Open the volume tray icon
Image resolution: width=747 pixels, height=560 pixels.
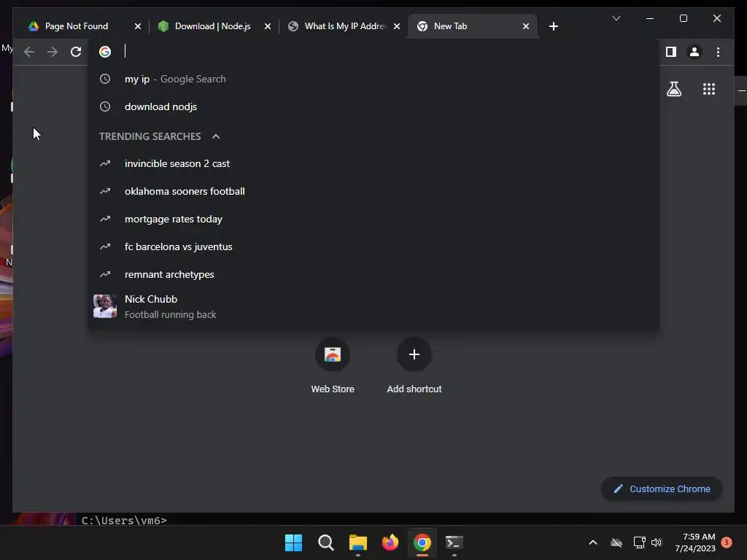(x=657, y=542)
